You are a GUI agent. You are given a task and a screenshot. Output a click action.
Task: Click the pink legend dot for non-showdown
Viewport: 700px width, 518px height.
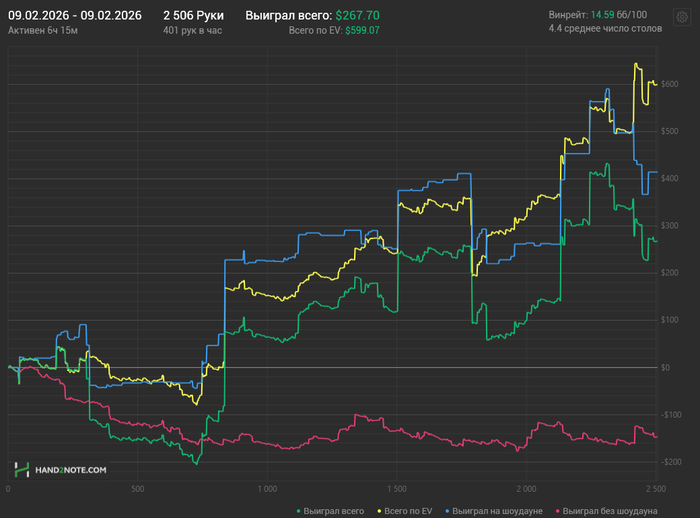click(x=558, y=511)
